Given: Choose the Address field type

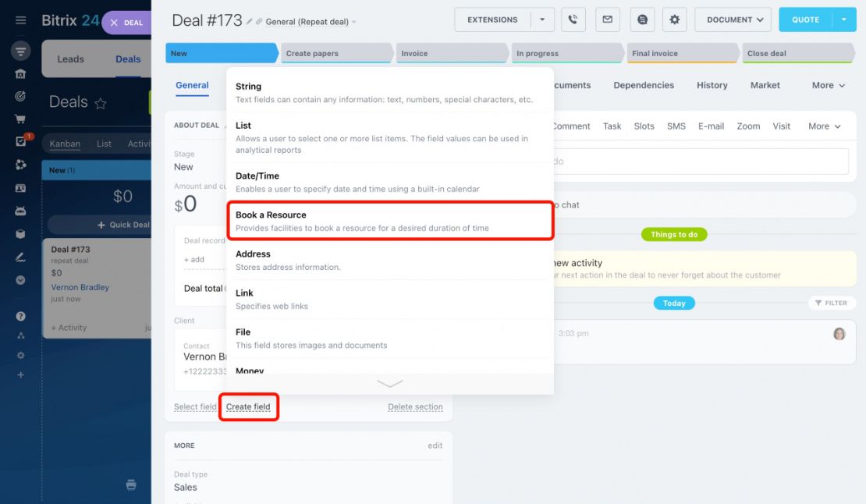Looking at the screenshot, I should (x=390, y=260).
